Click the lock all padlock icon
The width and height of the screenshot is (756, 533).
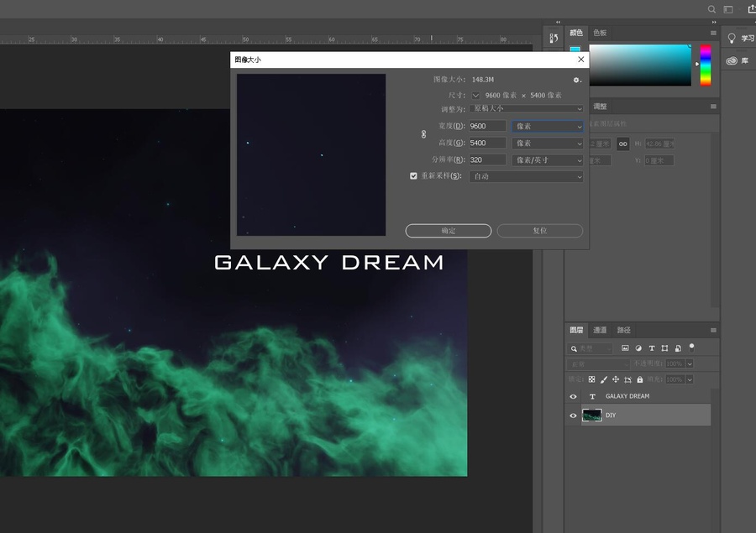point(640,379)
